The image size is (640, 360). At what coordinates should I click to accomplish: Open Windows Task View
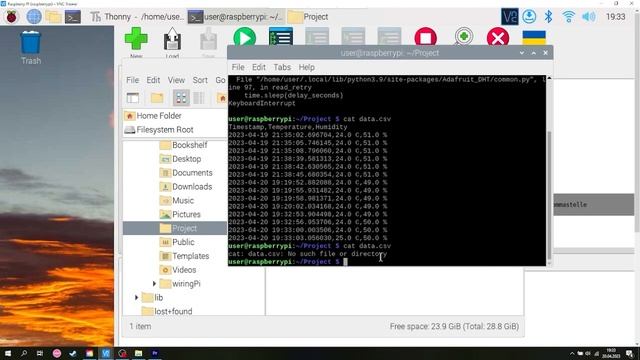pyautogui.click(x=40, y=353)
